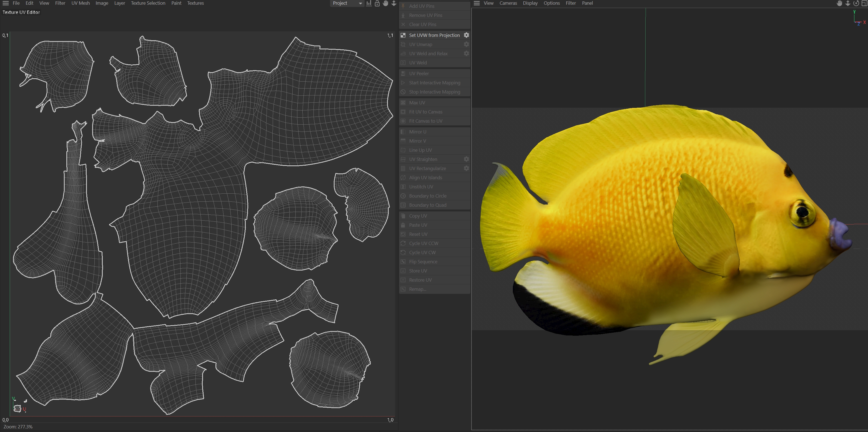Toggle the viewport maximize panel icon
Viewport: 868px width, 432px height.
864,3
